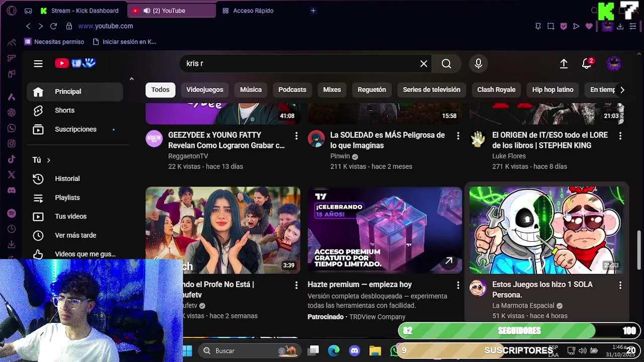Open Suscripciones in the sidebar
The height and width of the screenshot is (362, 644).
pos(75,129)
